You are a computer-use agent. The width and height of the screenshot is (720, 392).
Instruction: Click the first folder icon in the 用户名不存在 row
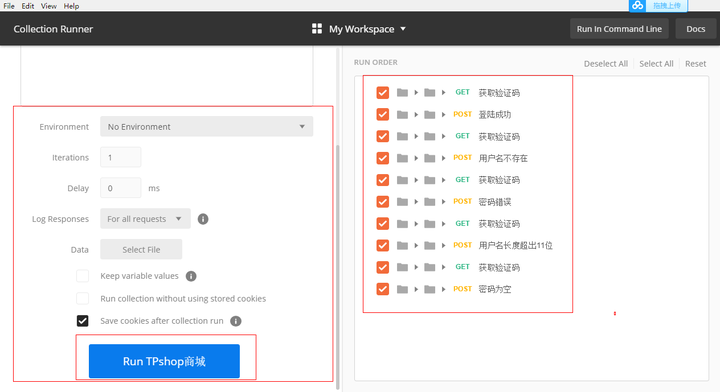tap(402, 158)
